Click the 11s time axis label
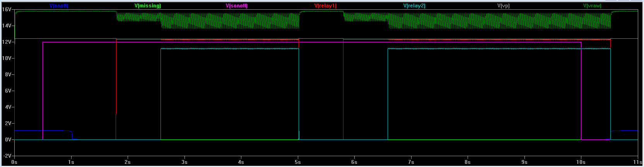 click(x=638, y=162)
